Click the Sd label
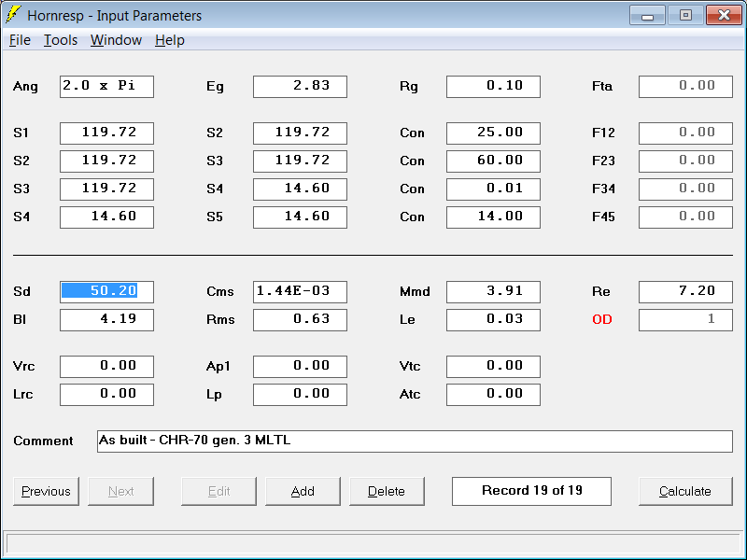747x560 pixels. 21,291
